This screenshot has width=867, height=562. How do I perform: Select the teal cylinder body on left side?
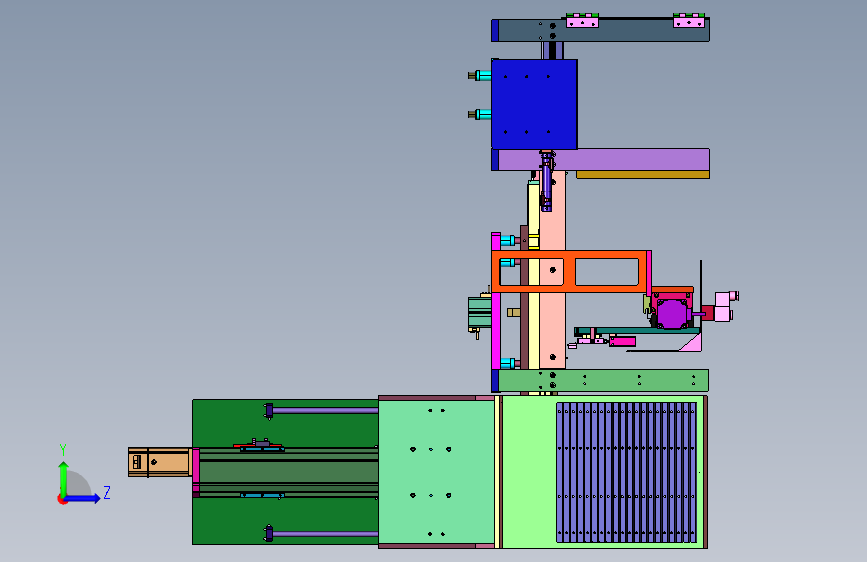click(479, 313)
